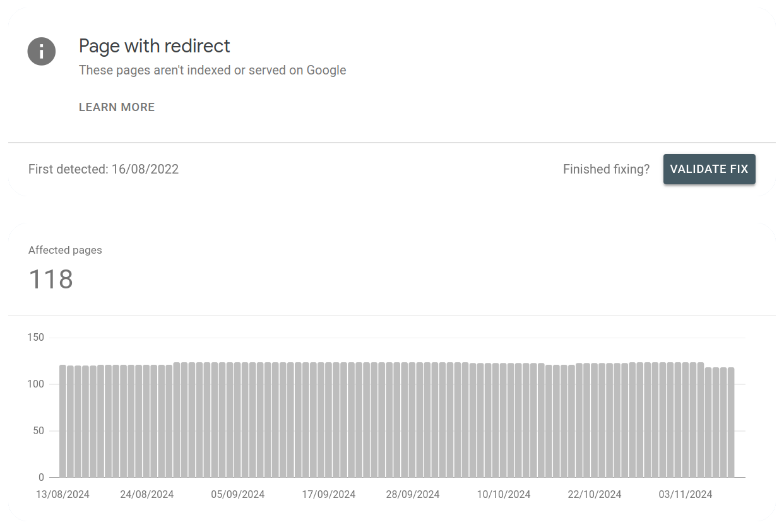Select the 24/08/2024 date label

click(x=146, y=494)
